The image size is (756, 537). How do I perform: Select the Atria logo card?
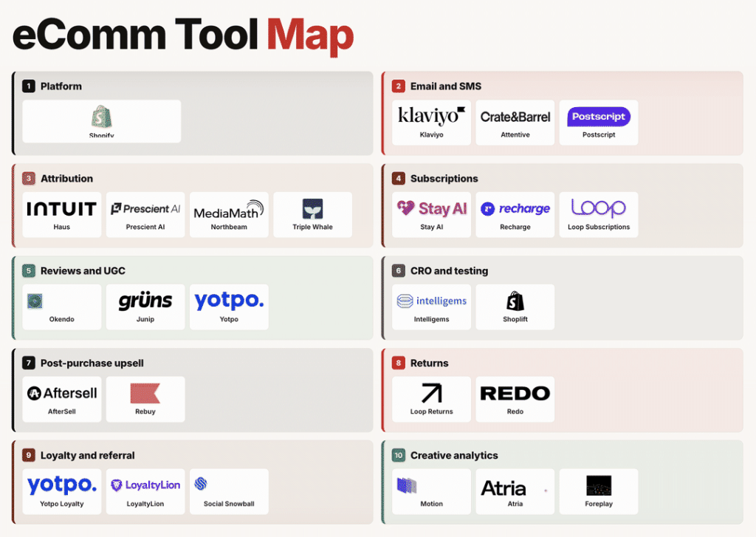[515, 491]
